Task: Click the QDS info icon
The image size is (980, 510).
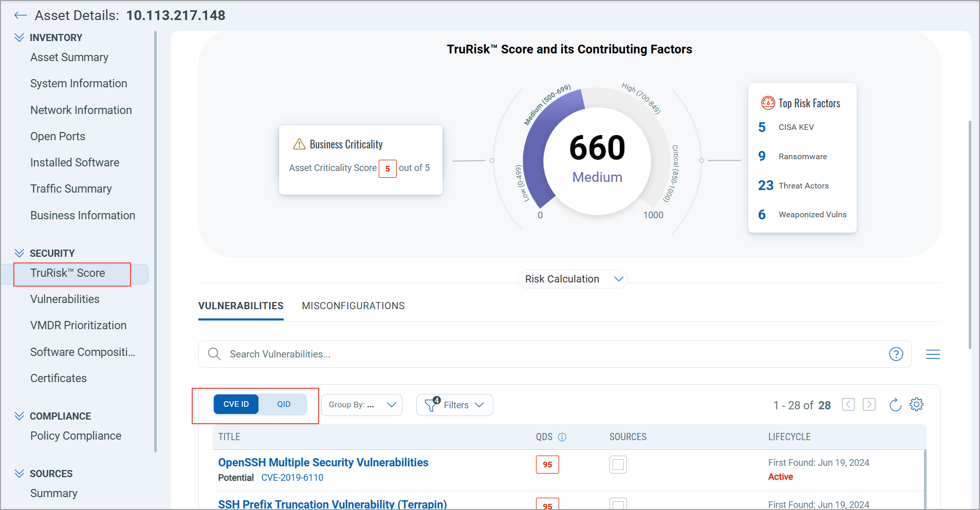Action: 562,437
